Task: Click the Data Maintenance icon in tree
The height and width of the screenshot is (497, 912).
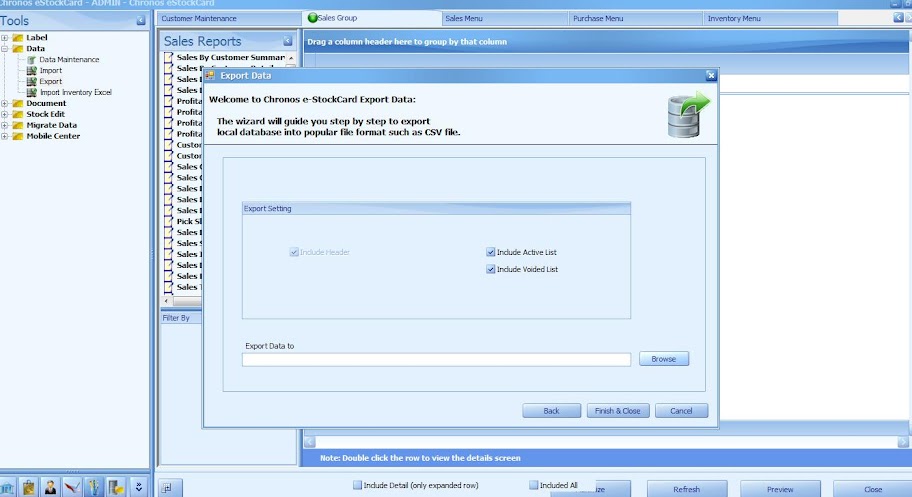Action: point(31,59)
